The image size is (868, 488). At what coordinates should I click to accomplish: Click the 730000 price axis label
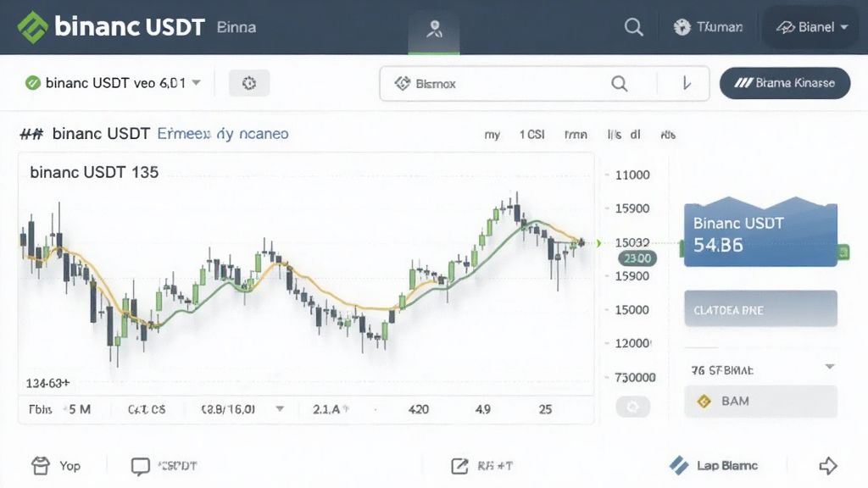pos(635,377)
